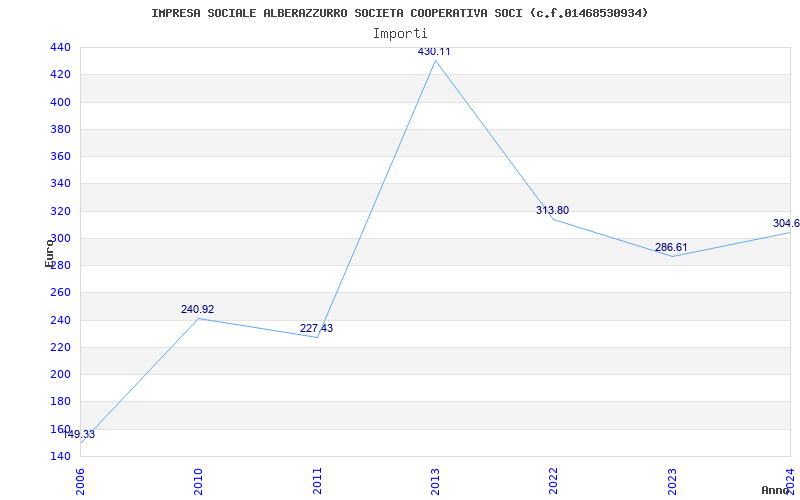
Task: Select the 227.43 data label
Action: click(316, 329)
